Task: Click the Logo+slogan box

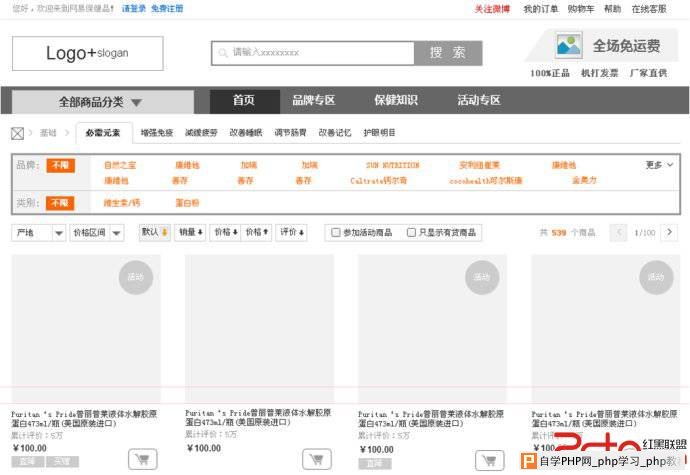Action: [88, 53]
